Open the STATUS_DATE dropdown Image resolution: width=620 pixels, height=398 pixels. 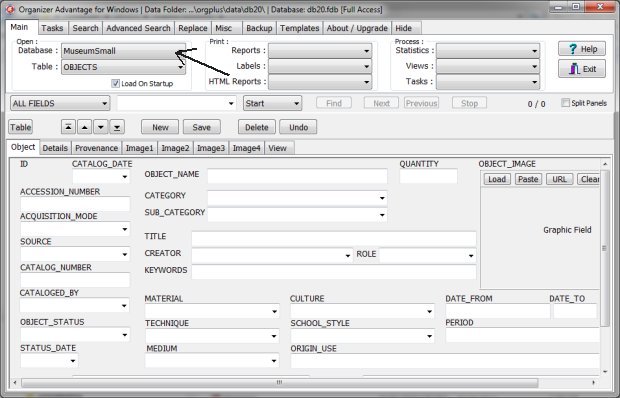click(73, 360)
